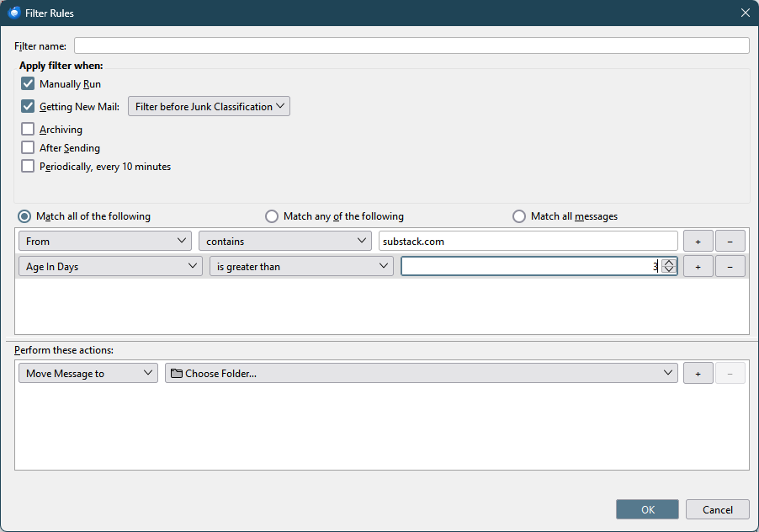Screen dimensions: 759x532
Task: Enable the Archiving checkbox
Action: tap(28, 129)
